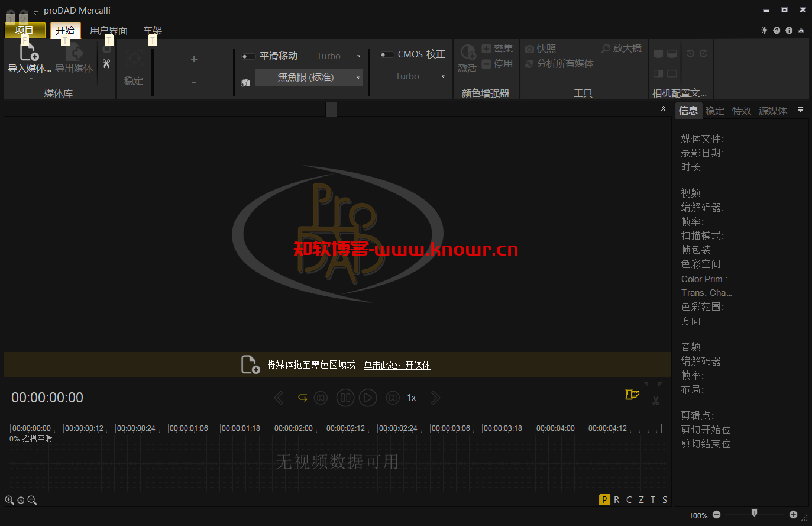Screen dimensions: 812x526
Task: Collapse the preview with double-chevron up arrow
Action: pyautogui.click(x=663, y=109)
